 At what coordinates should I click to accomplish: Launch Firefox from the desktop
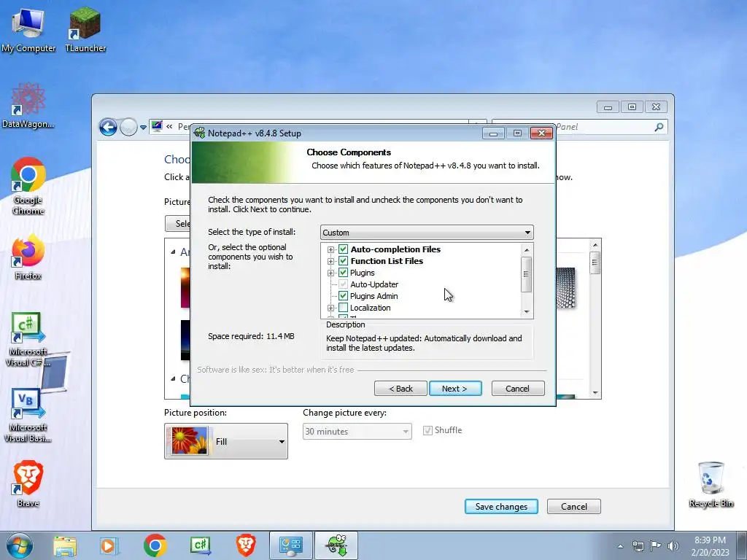pos(28,257)
